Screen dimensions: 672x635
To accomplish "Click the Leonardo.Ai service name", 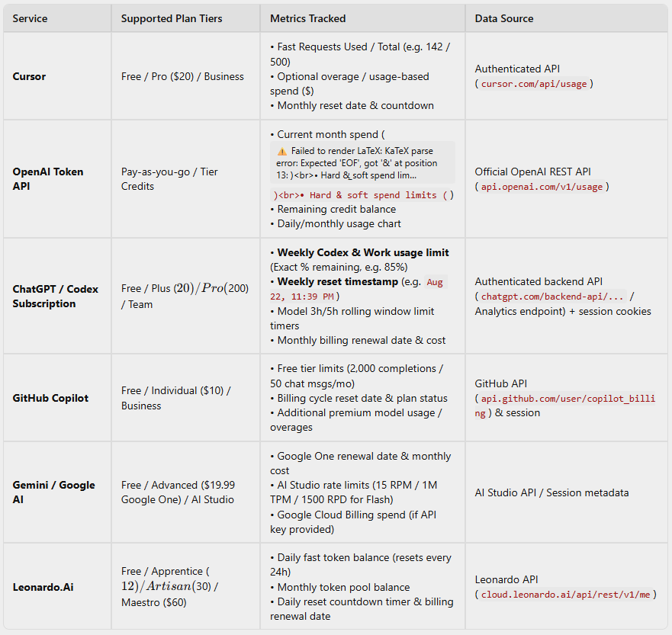I will click(x=43, y=587).
